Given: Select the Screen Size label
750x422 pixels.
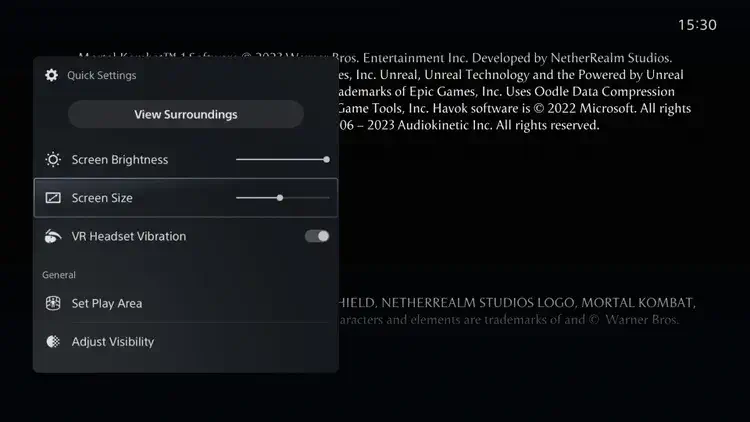Looking at the screenshot, I should [102, 198].
